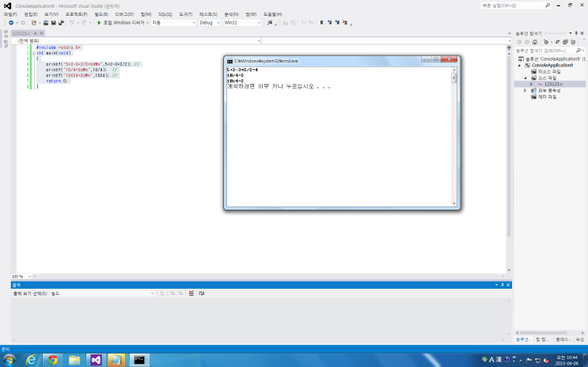Click the Save All toolbar icon
Screen dimensions: 588x367
click(x=61, y=23)
